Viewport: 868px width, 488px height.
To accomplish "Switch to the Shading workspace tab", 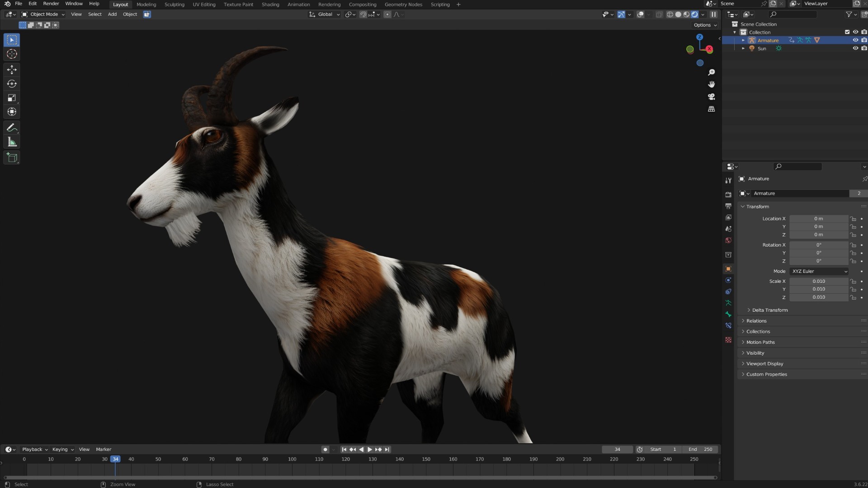I will (x=270, y=5).
